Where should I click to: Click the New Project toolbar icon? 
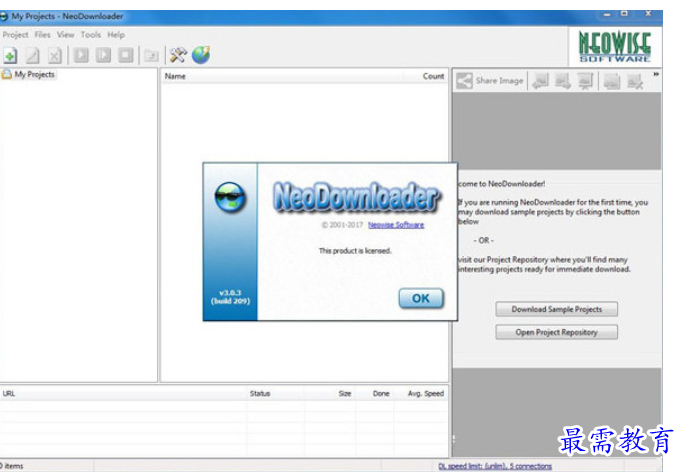pyautogui.click(x=10, y=55)
